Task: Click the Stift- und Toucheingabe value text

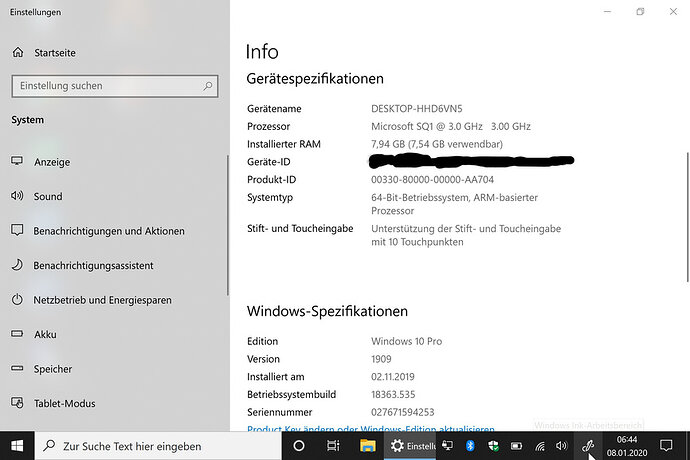Action: click(x=466, y=235)
